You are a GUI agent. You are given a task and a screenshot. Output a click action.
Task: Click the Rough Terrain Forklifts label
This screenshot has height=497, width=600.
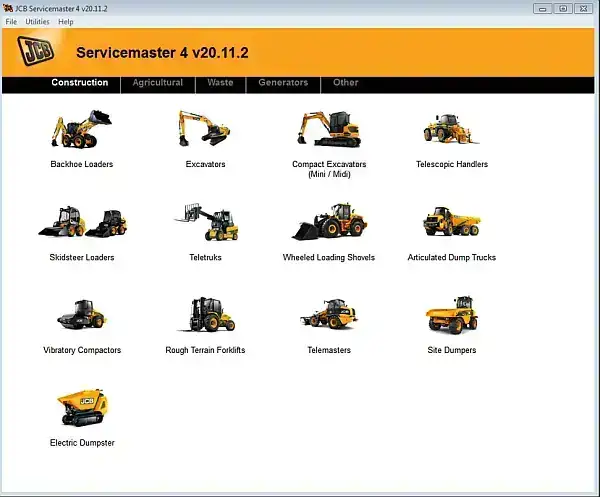(x=205, y=350)
